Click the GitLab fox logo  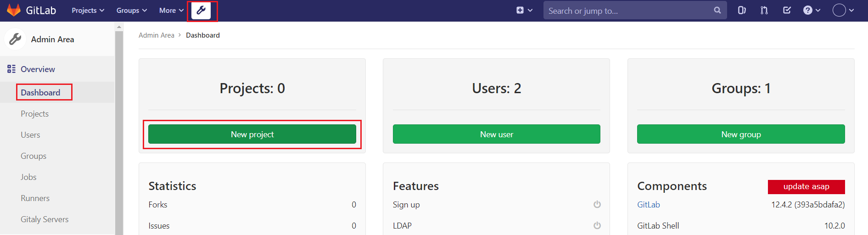click(x=14, y=10)
